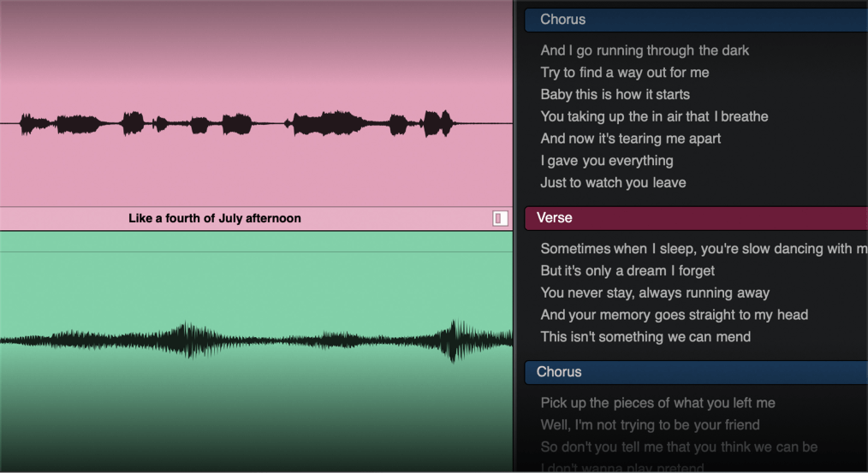Click the loud peak near the green waveform's end

pos(454,340)
